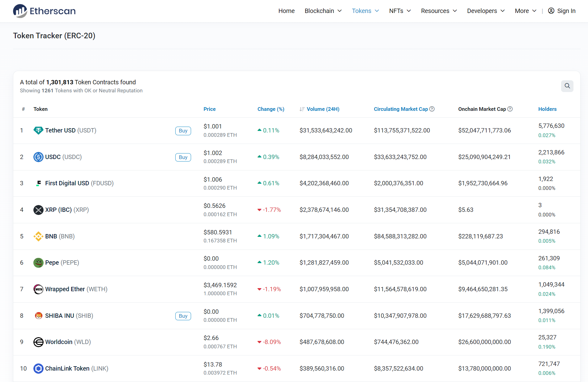Click the Circulating Market Cap help icon

432,109
